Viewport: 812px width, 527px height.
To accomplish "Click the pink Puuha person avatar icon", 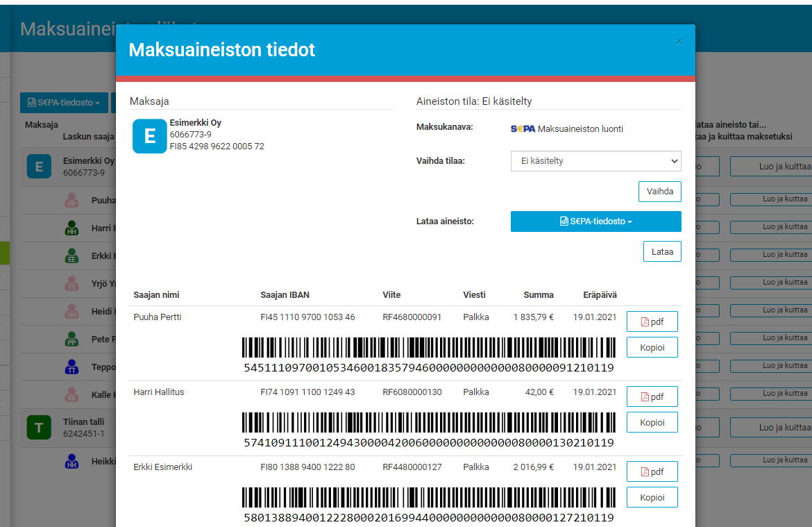I will click(x=71, y=200).
